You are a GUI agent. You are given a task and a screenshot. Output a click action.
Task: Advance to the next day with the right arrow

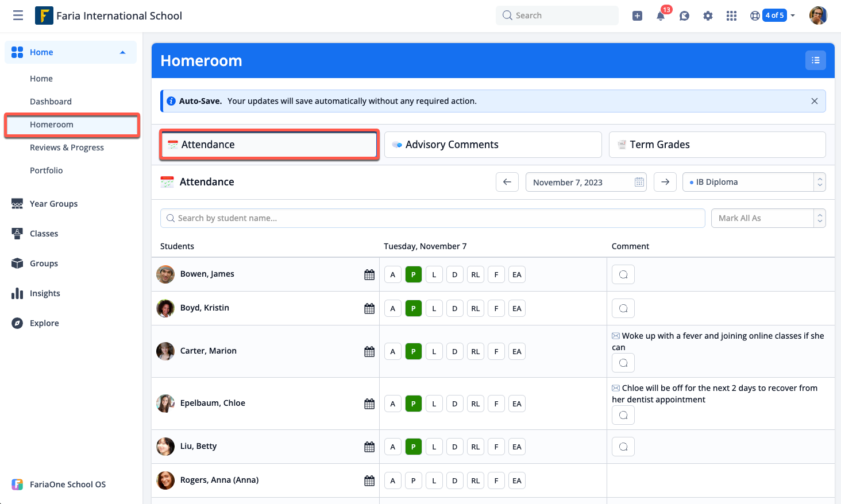click(665, 182)
